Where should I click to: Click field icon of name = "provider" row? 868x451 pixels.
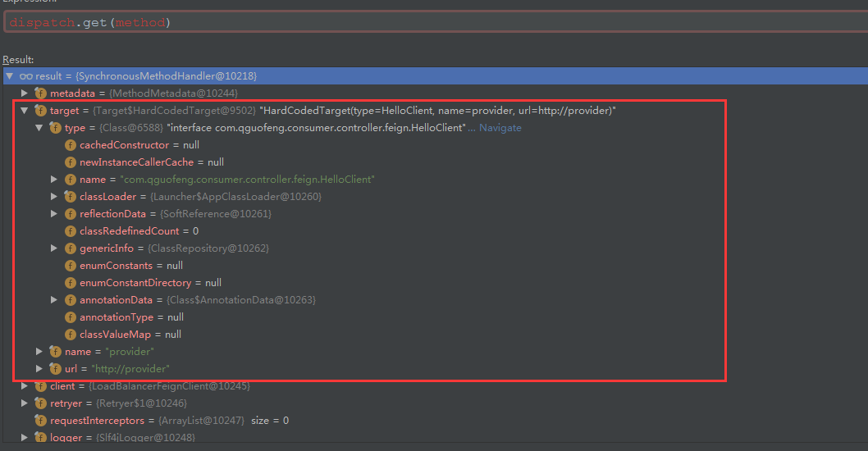tap(55, 352)
